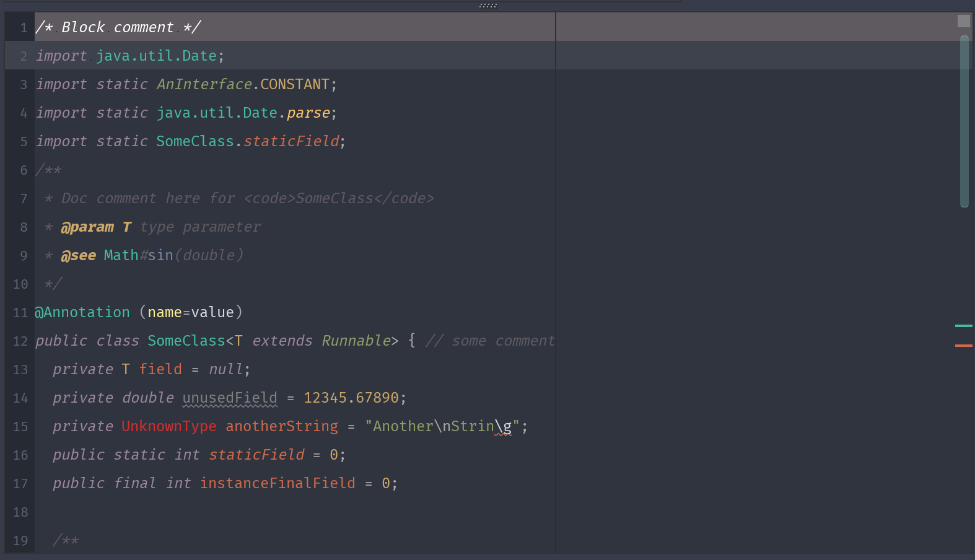This screenshot has height=560, width=975.
Task: Click line number 18 in the gutter
Action: coord(20,512)
